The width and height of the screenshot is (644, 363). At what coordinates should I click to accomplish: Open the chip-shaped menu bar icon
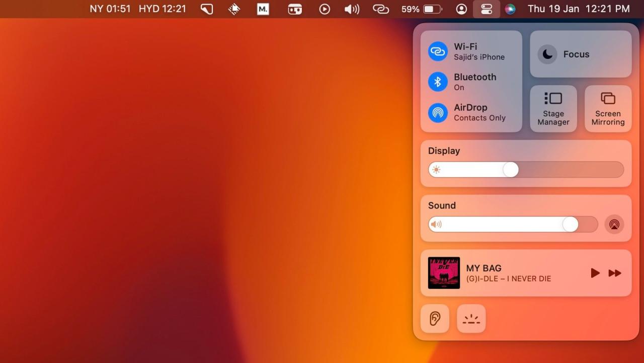[234, 9]
